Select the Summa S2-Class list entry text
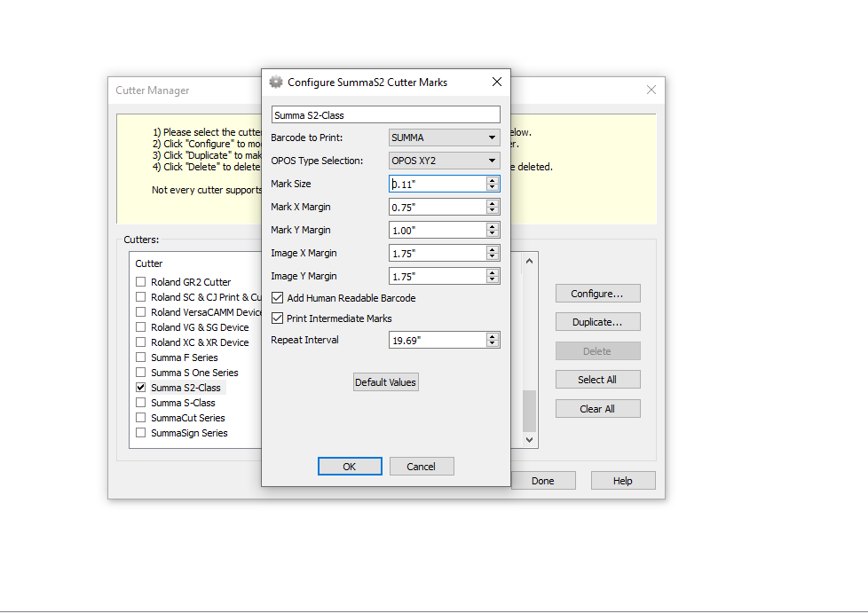The image size is (868, 613). tap(186, 388)
